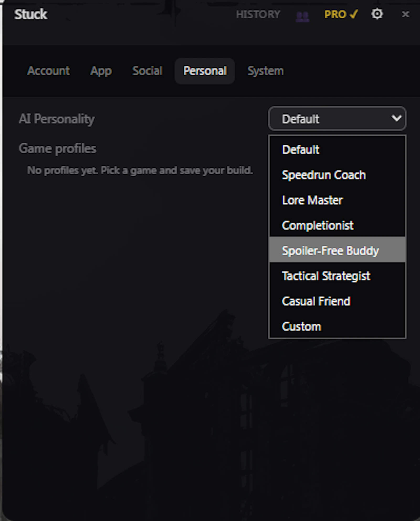420x521 pixels.
Task: Click the Stuck app title
Action: coord(31,14)
